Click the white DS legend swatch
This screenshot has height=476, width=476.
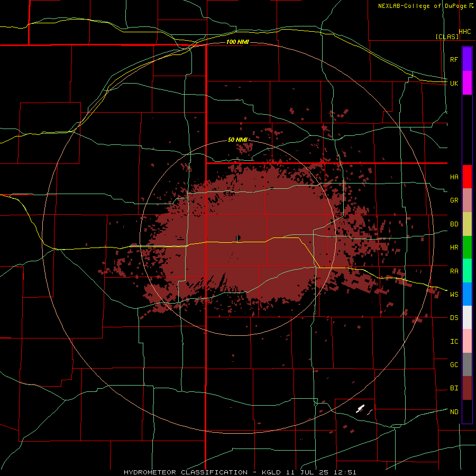pyautogui.click(x=467, y=317)
